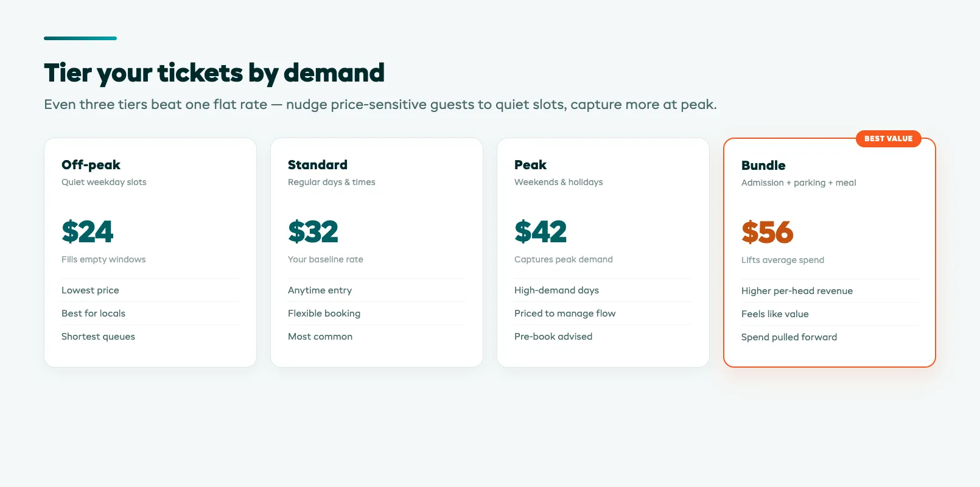Click the BEST VALUE badge
980x487 pixels.
pos(888,139)
